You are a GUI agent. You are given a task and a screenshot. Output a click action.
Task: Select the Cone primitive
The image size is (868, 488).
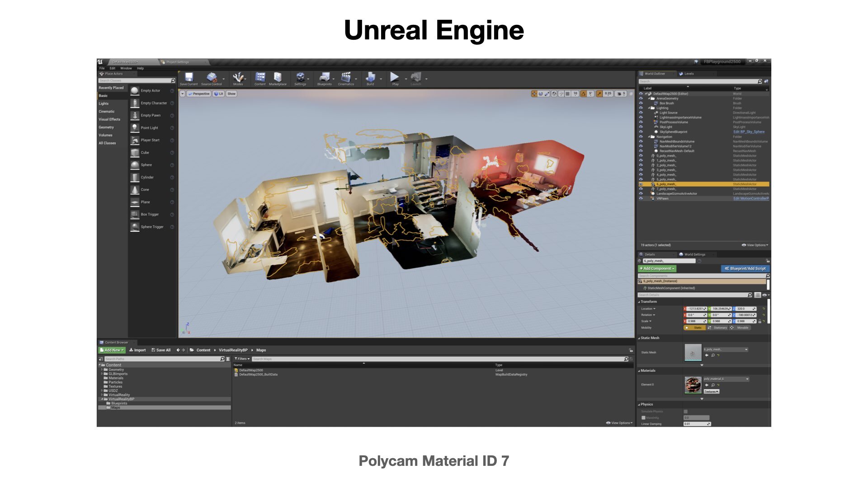(152, 190)
